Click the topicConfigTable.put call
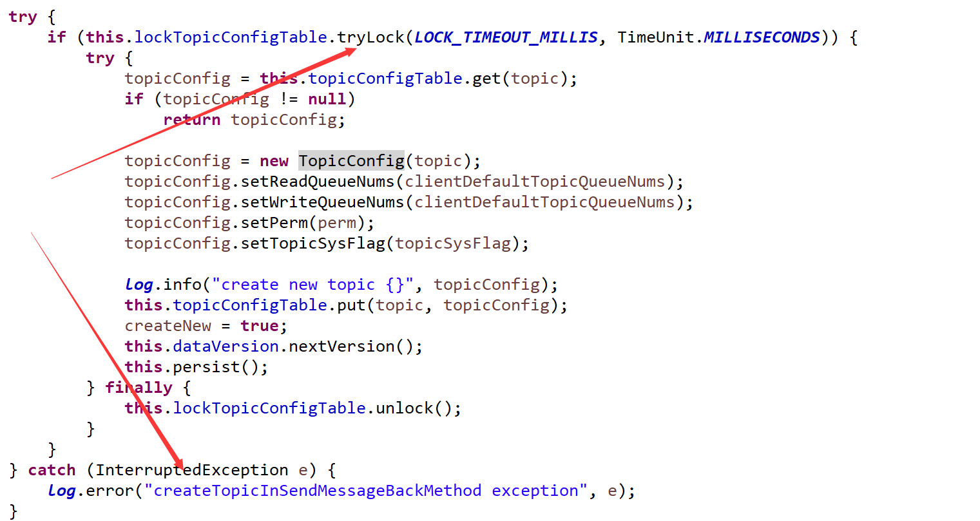This screenshot has width=980, height=521. coord(270,305)
